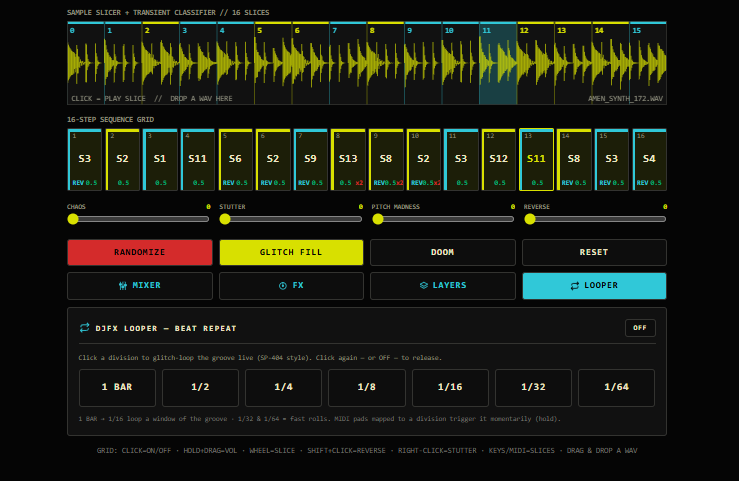Play waveform slice 5
739x481 pixels.
coord(273,63)
